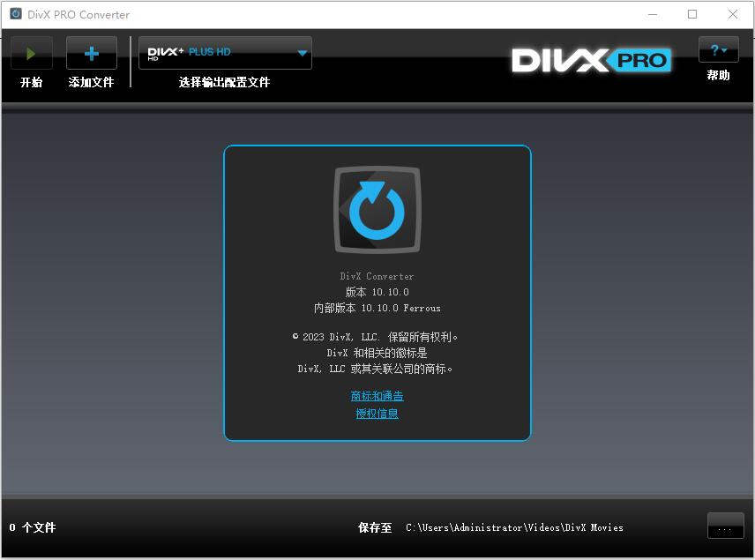Click the DivX Converter refresh-arrow icon in dialog
755x560 pixels.
pos(377,210)
